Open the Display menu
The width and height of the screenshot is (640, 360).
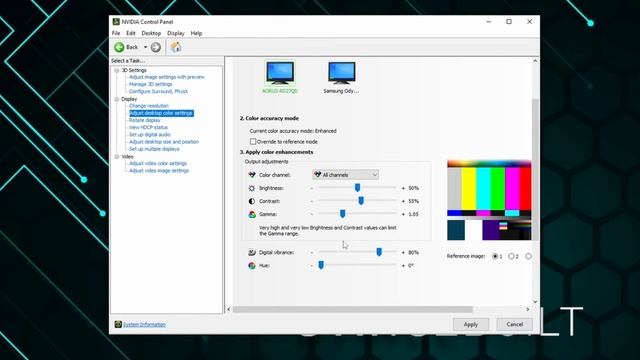pos(176,33)
